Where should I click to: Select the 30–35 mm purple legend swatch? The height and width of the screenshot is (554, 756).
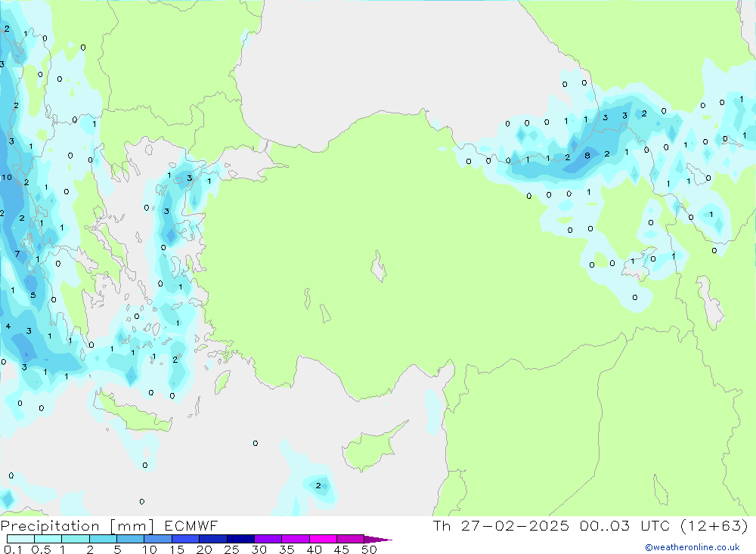pos(268,539)
